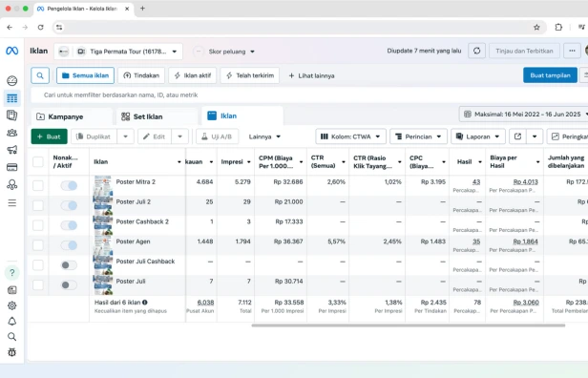Select the Iklan tab
The height and width of the screenshot is (378, 588).
242,115
